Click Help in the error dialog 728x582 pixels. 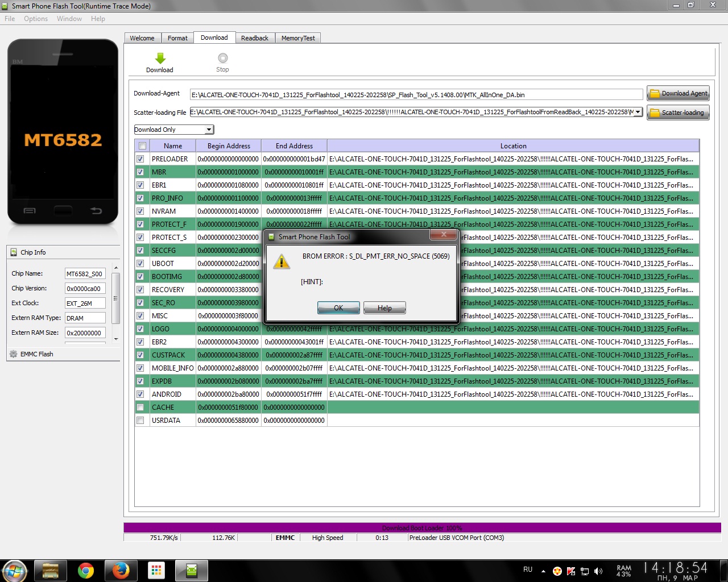(384, 308)
